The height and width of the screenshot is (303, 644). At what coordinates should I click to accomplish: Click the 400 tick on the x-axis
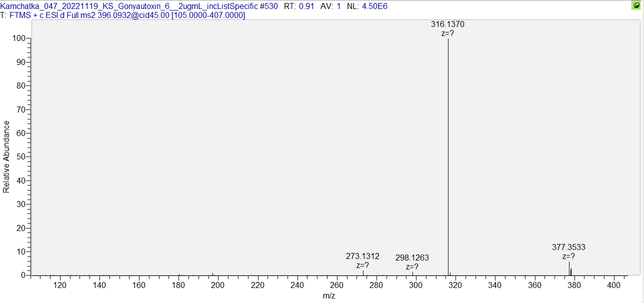tap(613, 285)
